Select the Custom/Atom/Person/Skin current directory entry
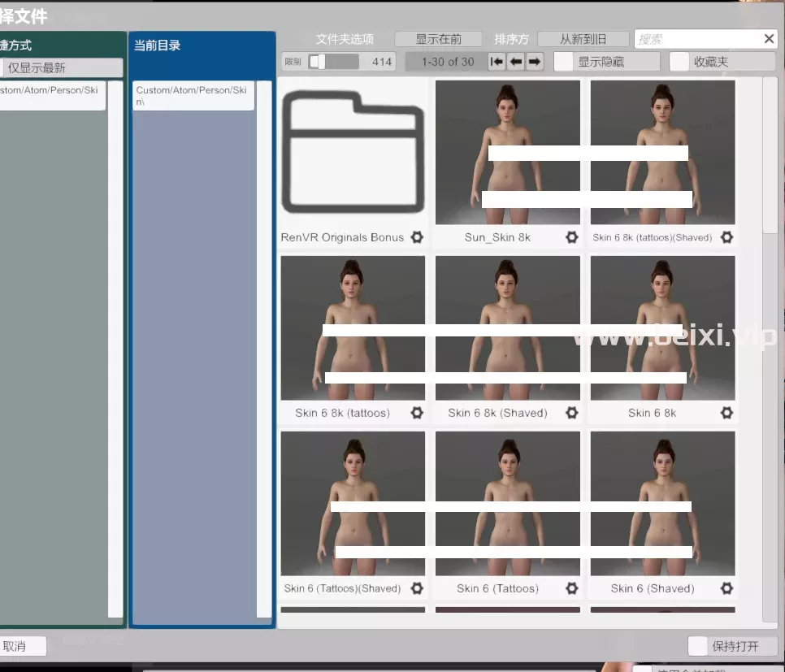This screenshot has height=672, width=785. click(193, 96)
